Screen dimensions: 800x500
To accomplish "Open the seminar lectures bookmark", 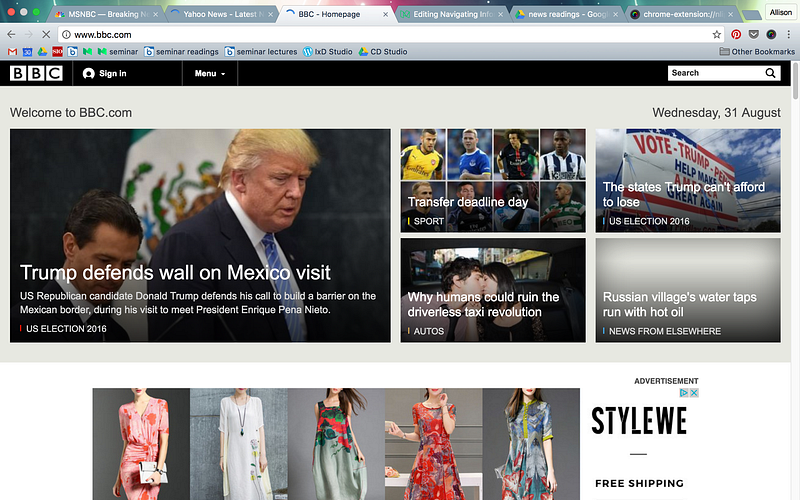I will 261,52.
